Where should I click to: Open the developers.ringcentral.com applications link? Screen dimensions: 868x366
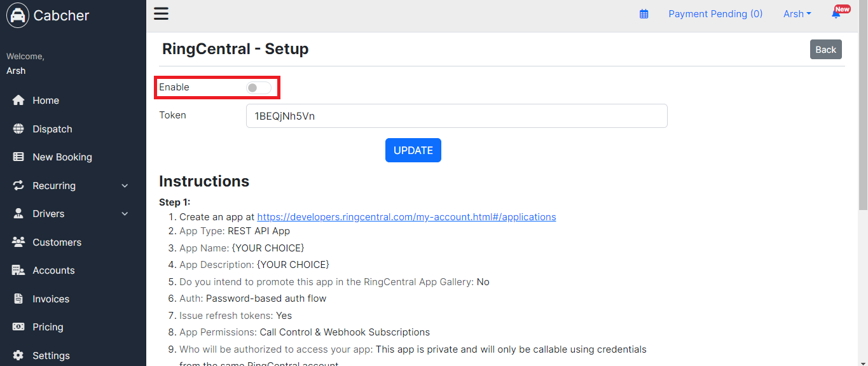click(x=406, y=217)
